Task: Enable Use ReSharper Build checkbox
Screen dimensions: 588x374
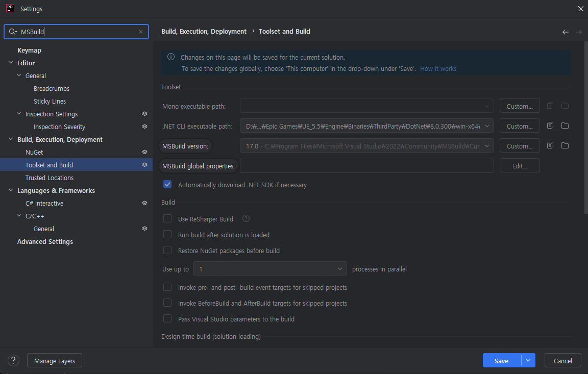Action: (167, 218)
